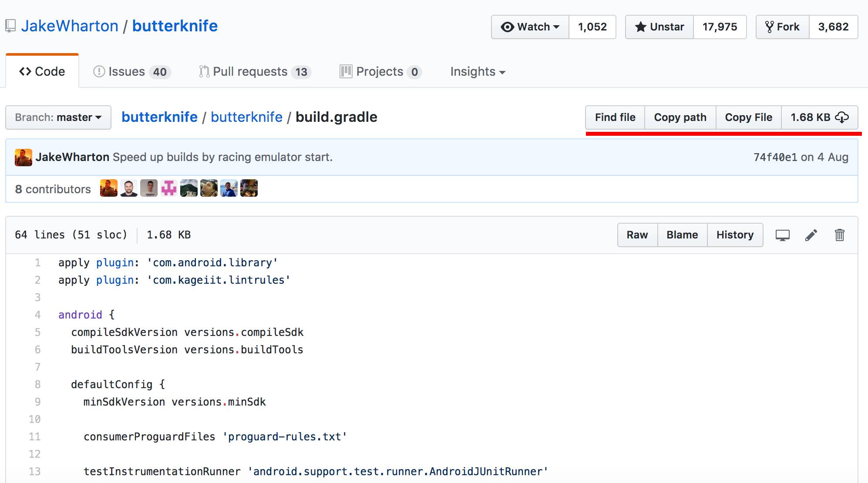Screen dimensions: 868x483
Task: Click the desktop open icon beside History
Action: point(782,235)
